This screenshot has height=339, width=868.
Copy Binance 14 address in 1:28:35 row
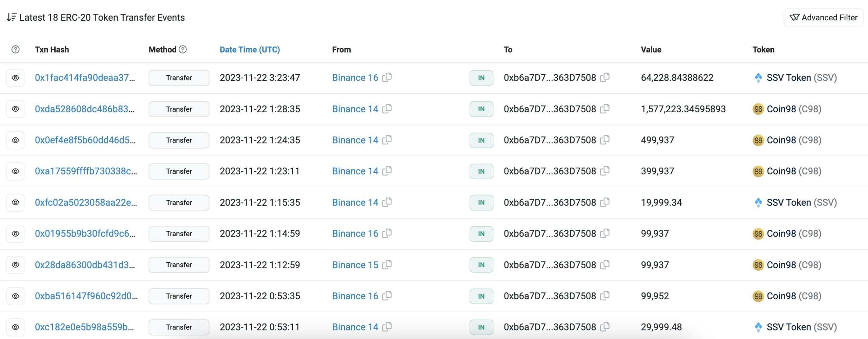tap(387, 109)
